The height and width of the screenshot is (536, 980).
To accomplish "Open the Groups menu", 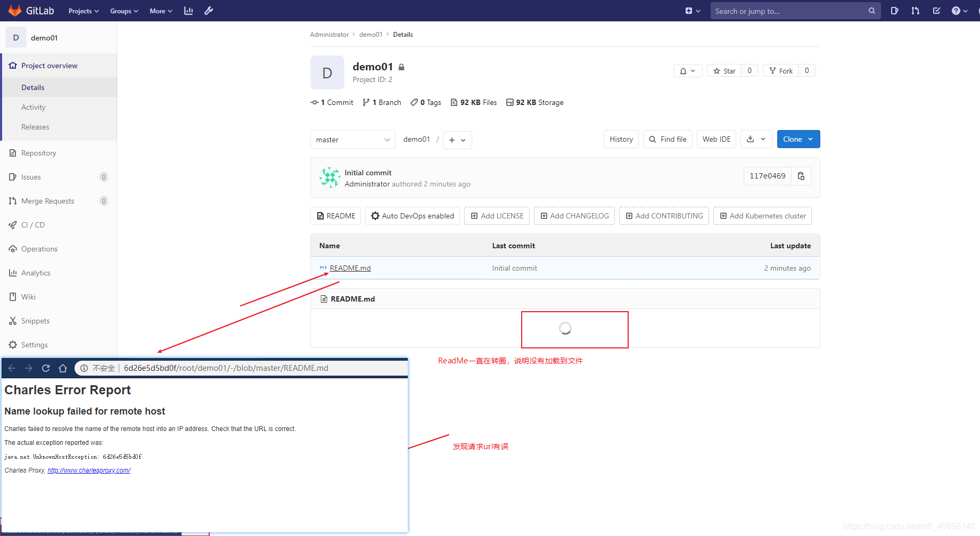I will click(124, 11).
